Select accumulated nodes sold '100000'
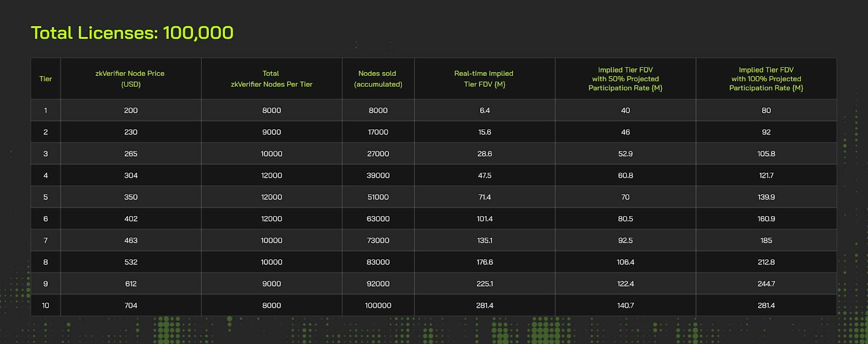Image resolution: width=868 pixels, height=344 pixels. click(378, 305)
